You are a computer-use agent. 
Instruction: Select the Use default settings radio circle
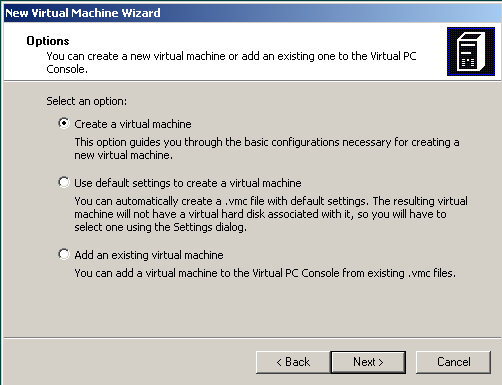pos(64,182)
